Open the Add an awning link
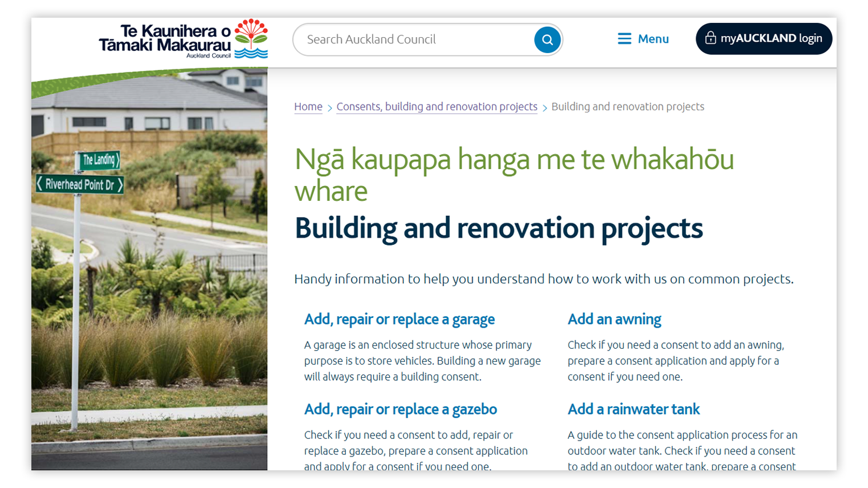The image size is (868, 488). pyautogui.click(x=614, y=319)
